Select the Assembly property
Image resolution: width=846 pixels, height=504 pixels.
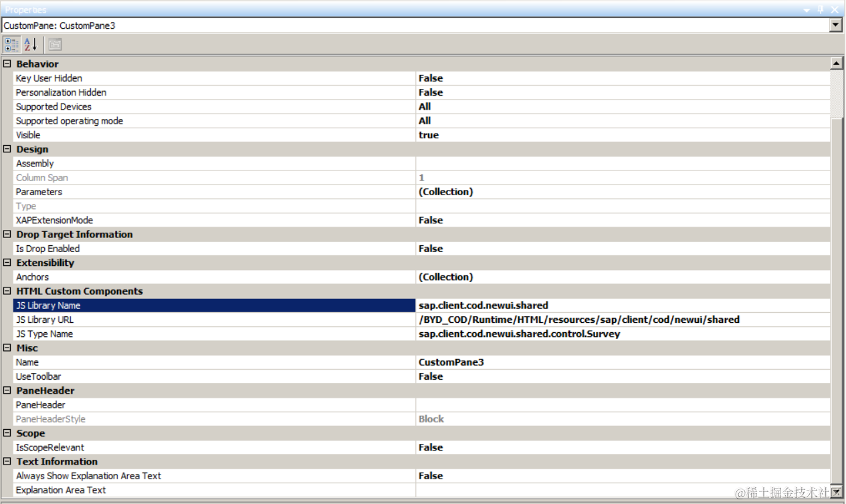click(215, 163)
